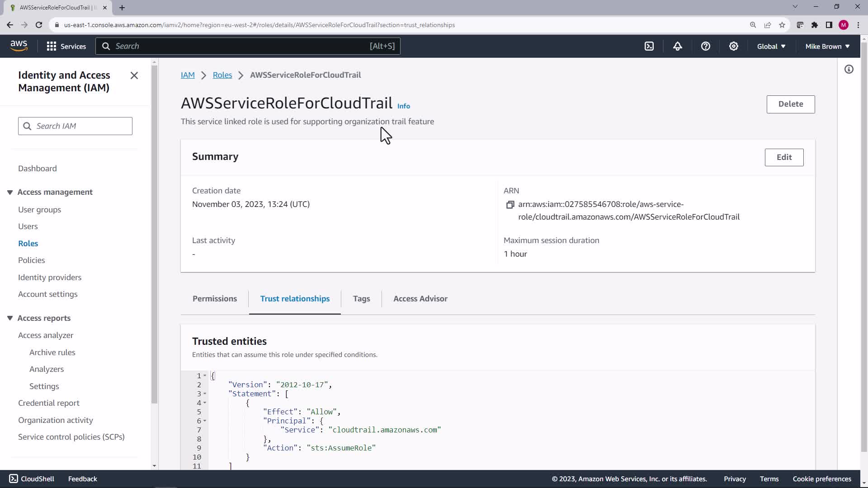This screenshot has width=868, height=488.
Task: Open the notifications bell
Action: point(677,46)
